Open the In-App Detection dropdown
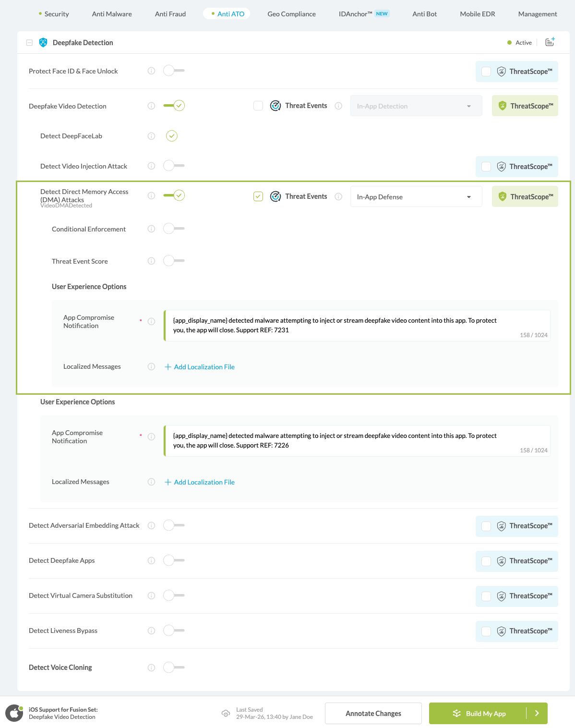 (416, 106)
